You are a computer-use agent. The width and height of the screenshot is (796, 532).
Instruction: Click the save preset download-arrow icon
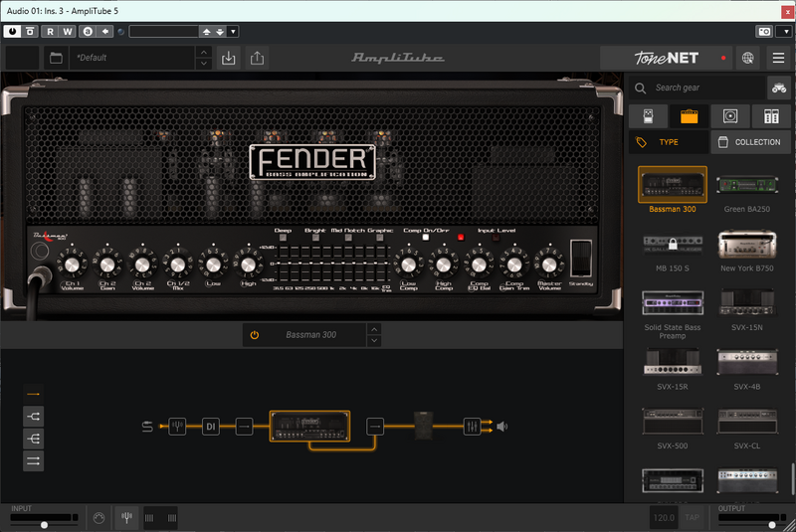pos(229,58)
